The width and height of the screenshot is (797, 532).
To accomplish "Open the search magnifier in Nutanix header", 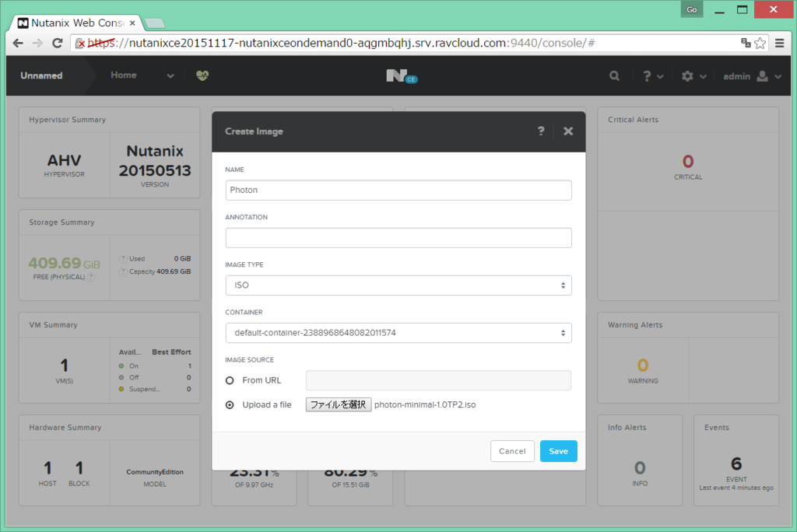I will point(615,75).
